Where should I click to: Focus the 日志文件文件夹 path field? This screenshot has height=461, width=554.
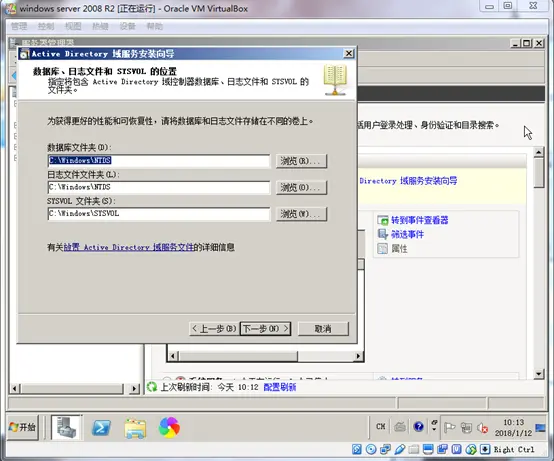click(x=159, y=187)
